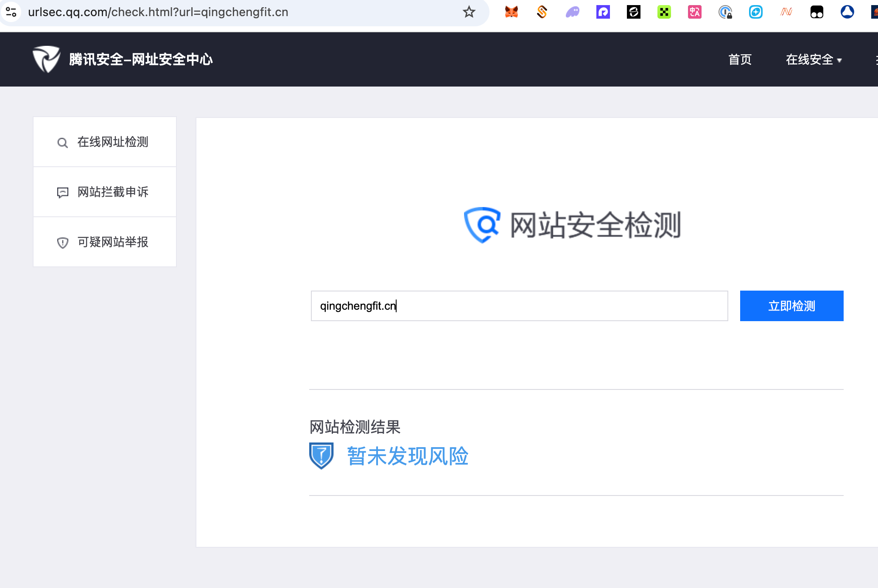
Task: Open the Phantom ghost wallet extension
Action: (x=573, y=12)
